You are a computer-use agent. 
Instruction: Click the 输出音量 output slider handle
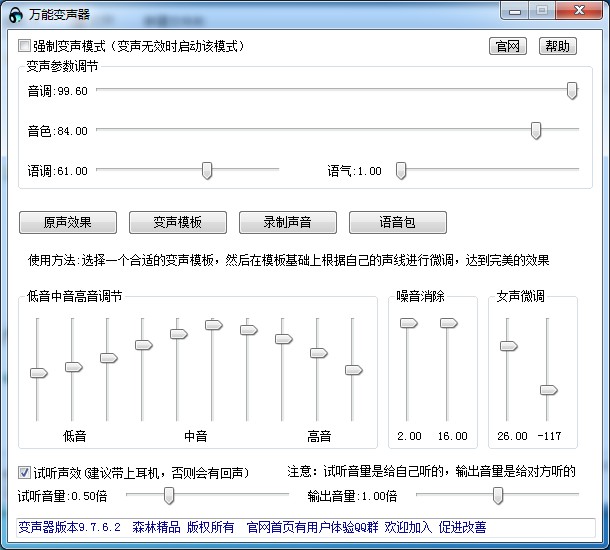[497, 496]
